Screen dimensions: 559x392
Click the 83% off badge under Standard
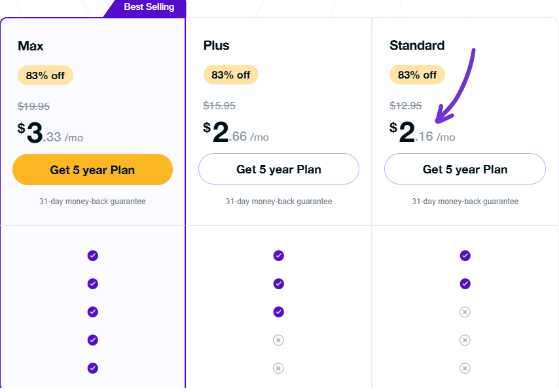417,75
